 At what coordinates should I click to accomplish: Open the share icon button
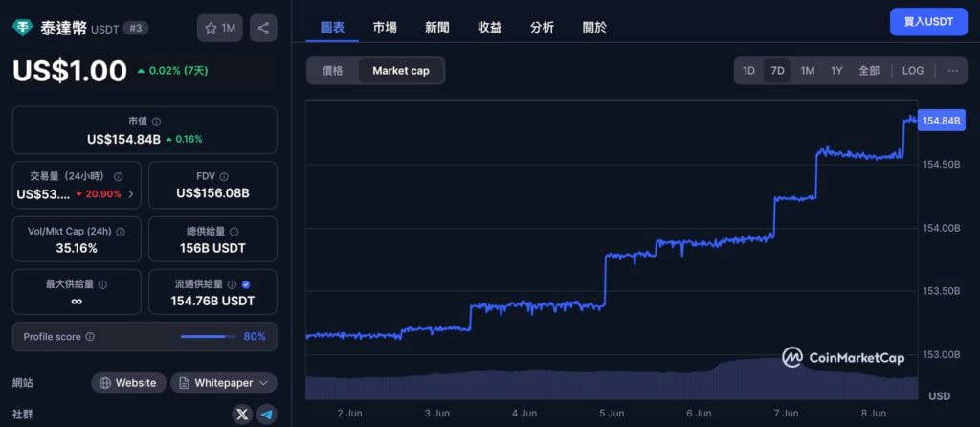click(263, 28)
